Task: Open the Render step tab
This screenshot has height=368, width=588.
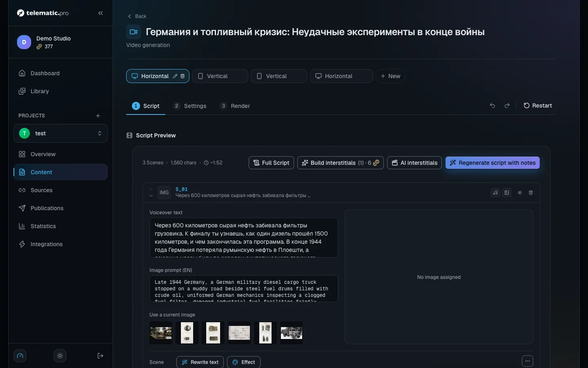Action: click(x=235, y=106)
